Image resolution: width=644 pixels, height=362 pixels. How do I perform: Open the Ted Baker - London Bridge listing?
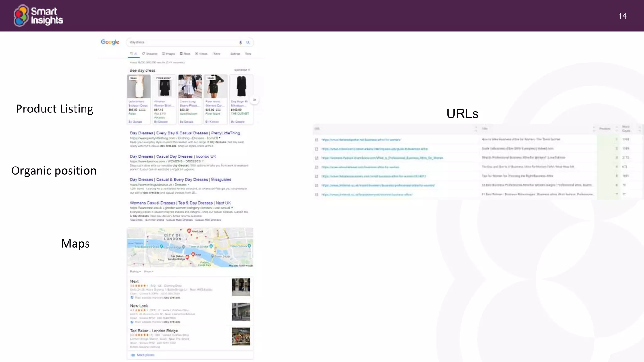pyautogui.click(x=154, y=331)
